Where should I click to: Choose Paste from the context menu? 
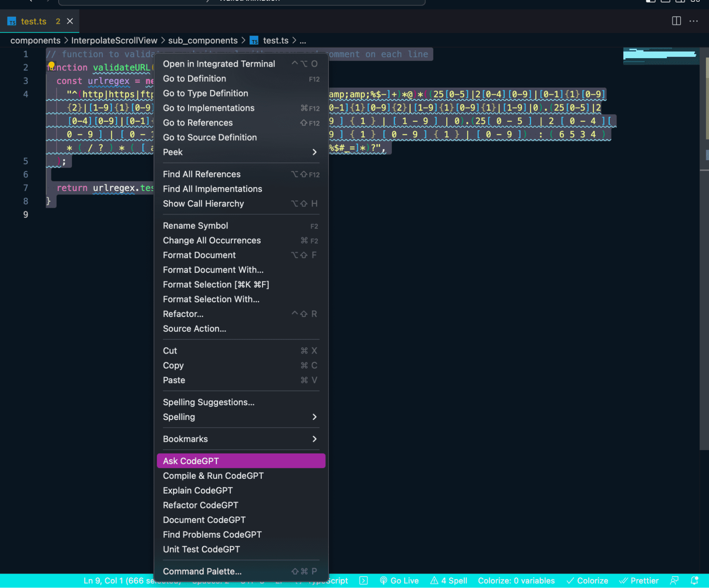pos(241,380)
